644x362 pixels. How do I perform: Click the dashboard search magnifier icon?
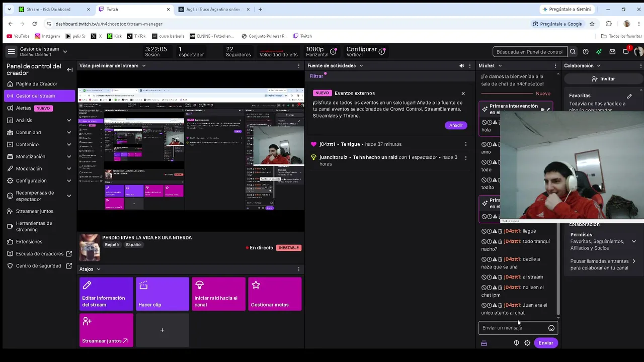[x=573, y=52]
